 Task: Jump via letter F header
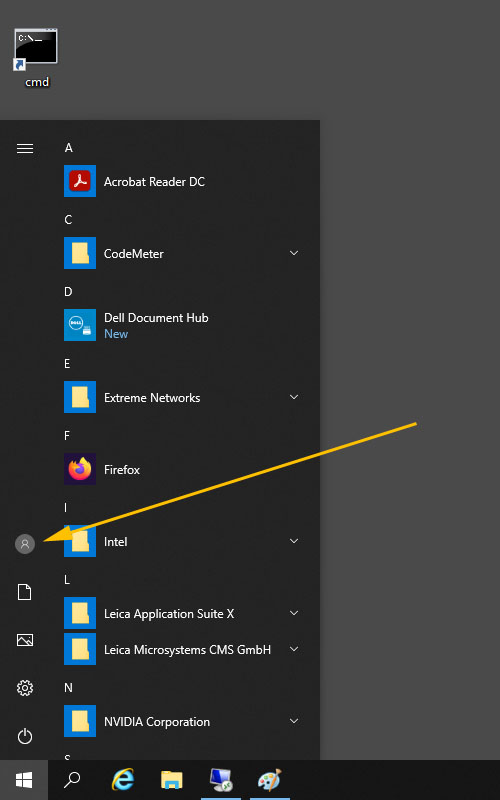point(67,436)
